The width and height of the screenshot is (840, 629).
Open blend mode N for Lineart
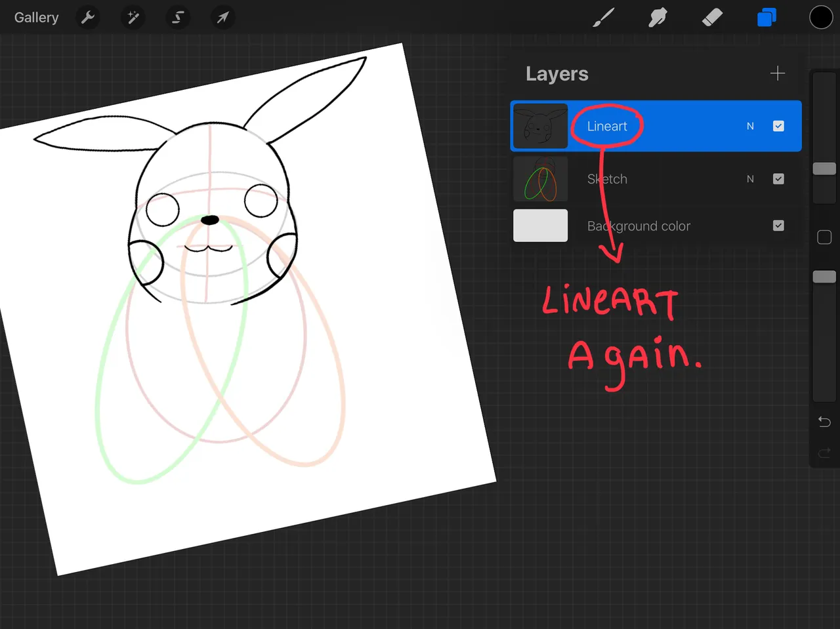pyautogui.click(x=750, y=126)
